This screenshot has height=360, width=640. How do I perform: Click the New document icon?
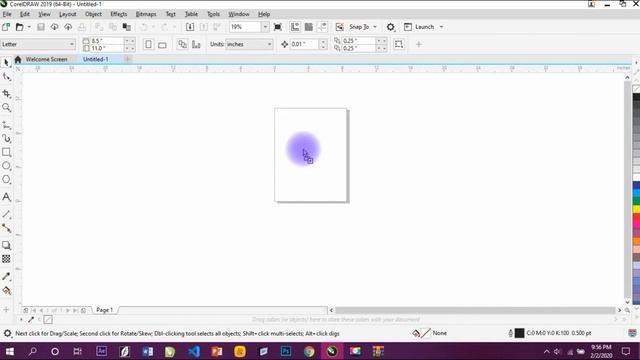click(x=6, y=27)
